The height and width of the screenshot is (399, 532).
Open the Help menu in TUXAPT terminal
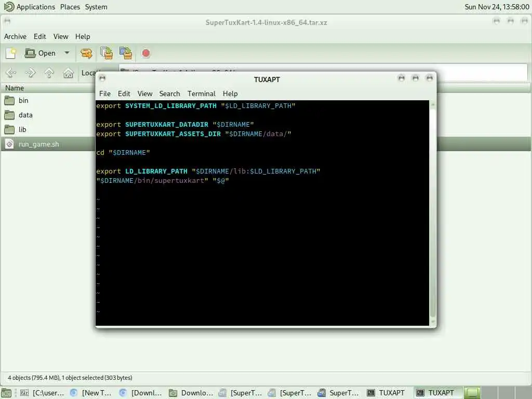coord(230,94)
